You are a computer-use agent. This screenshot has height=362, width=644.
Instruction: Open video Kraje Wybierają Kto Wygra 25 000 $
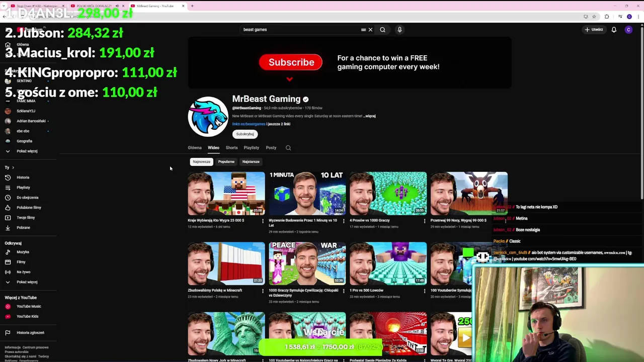click(226, 194)
